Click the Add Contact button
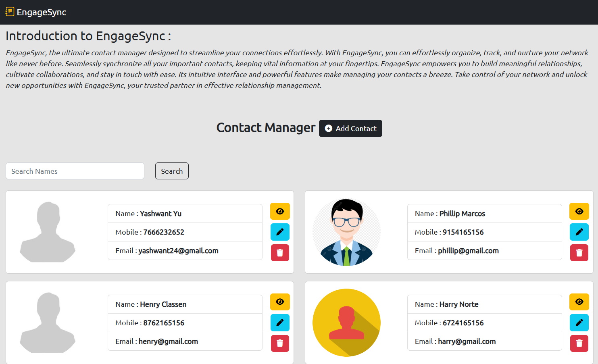 350,128
